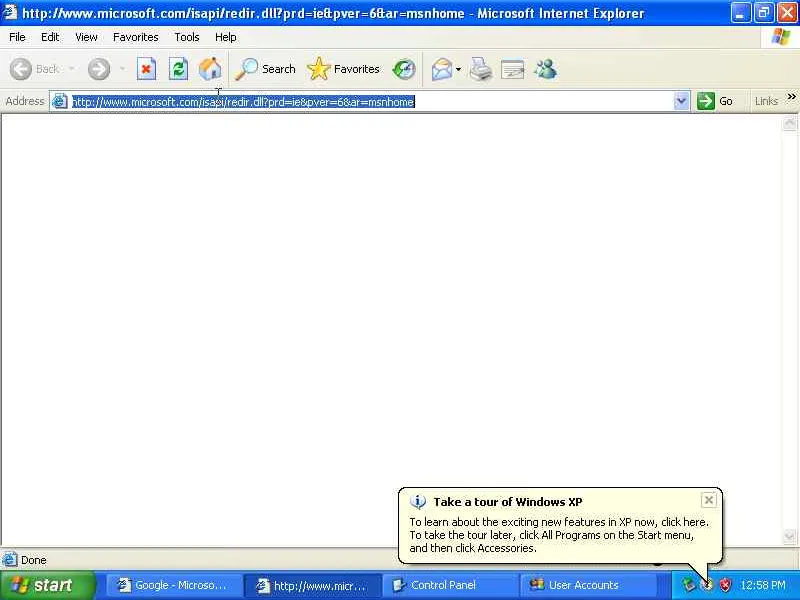Open History via green clock icon
Image resolution: width=800 pixels, height=600 pixels.
click(x=404, y=69)
